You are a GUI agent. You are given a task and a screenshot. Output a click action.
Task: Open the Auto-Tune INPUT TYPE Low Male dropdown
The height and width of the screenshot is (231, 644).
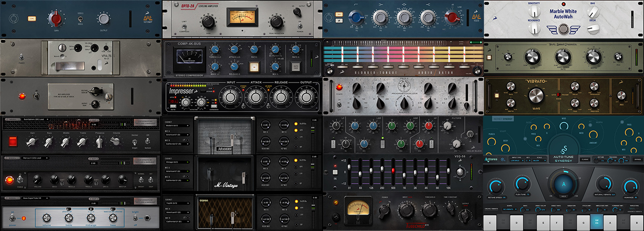pyautogui.click(x=517, y=161)
